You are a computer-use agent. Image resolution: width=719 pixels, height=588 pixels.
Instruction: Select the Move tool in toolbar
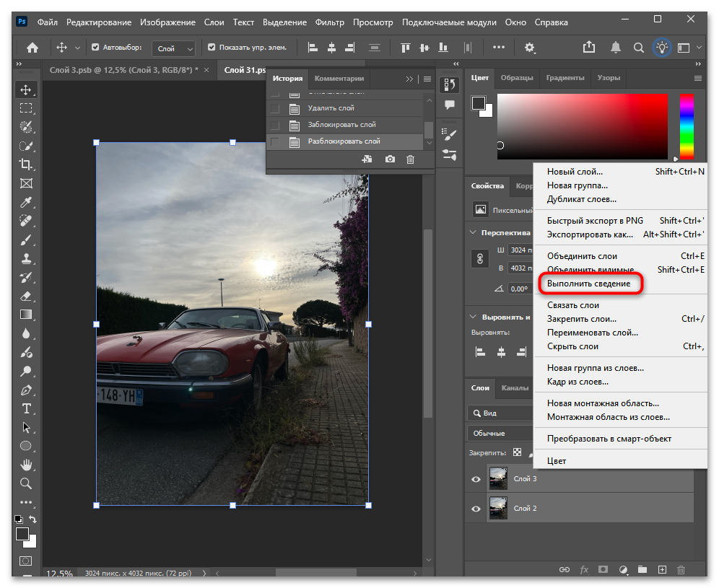26,89
